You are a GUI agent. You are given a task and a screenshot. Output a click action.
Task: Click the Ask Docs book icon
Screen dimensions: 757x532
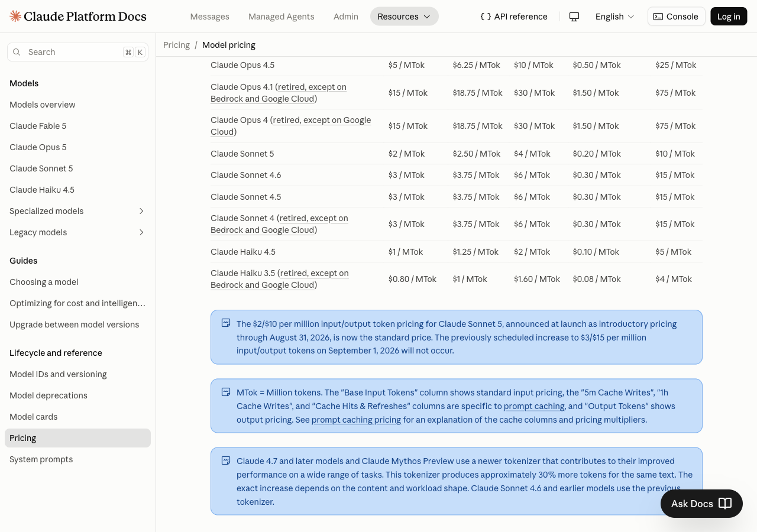725,504
